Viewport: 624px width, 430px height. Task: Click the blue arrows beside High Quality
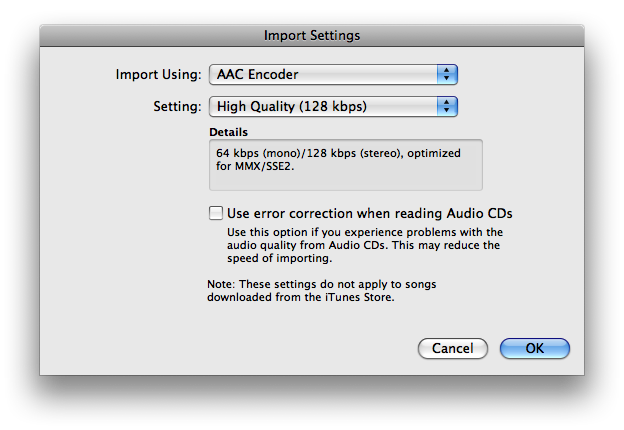pyautogui.click(x=447, y=106)
